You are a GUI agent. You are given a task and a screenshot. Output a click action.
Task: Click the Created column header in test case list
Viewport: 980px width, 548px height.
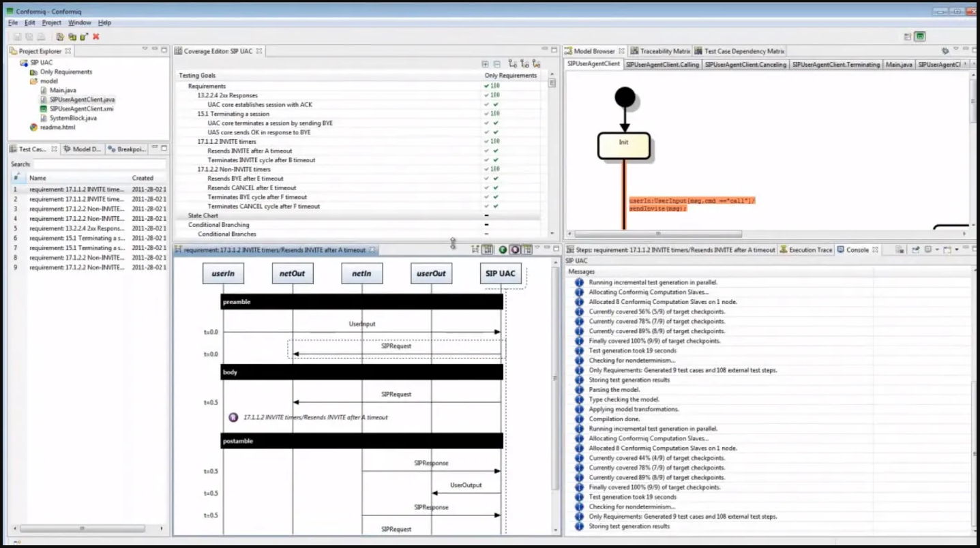pos(147,178)
